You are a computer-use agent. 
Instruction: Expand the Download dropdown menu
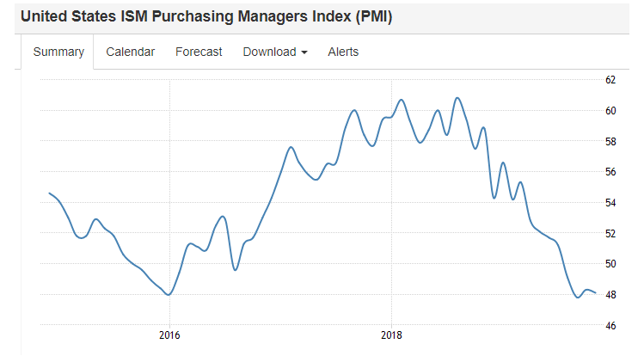275,52
